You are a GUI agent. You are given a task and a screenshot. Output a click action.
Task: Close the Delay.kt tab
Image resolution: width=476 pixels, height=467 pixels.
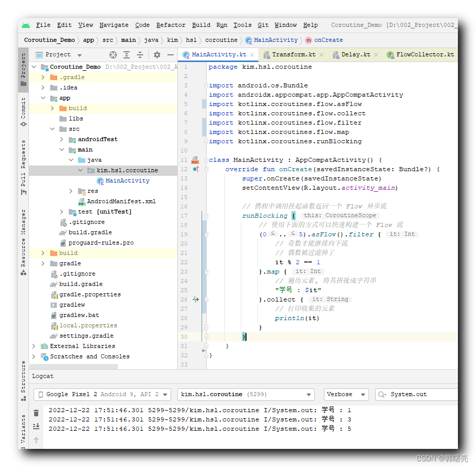376,55
